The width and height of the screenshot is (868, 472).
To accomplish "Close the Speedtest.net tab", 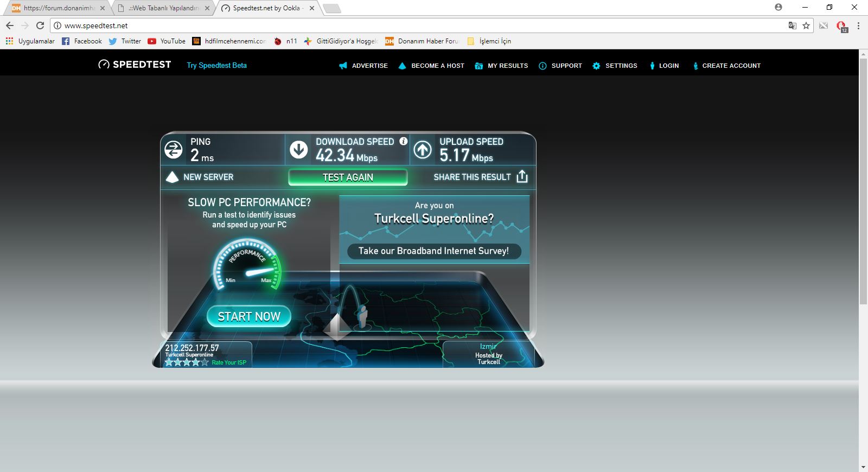I will [x=312, y=8].
